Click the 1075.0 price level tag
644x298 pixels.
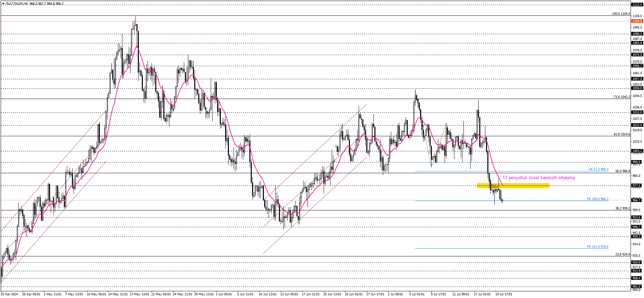(x=637, y=55)
